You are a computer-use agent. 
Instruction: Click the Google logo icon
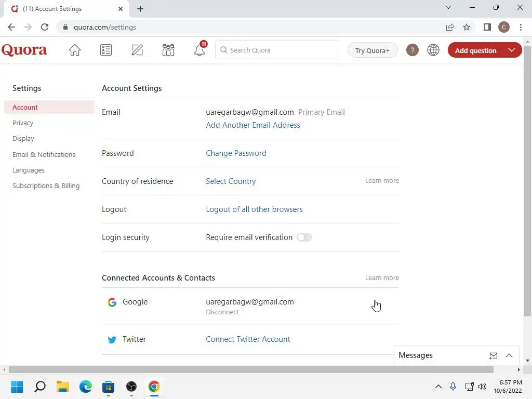112,302
